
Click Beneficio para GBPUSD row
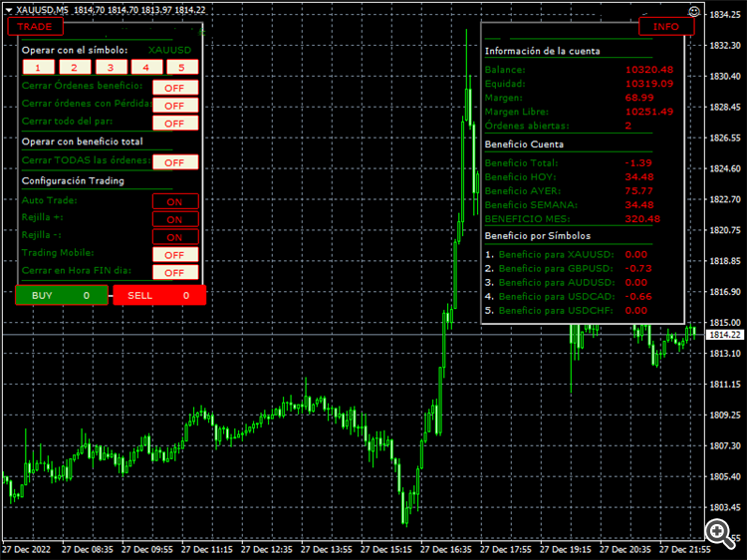[x=569, y=268]
